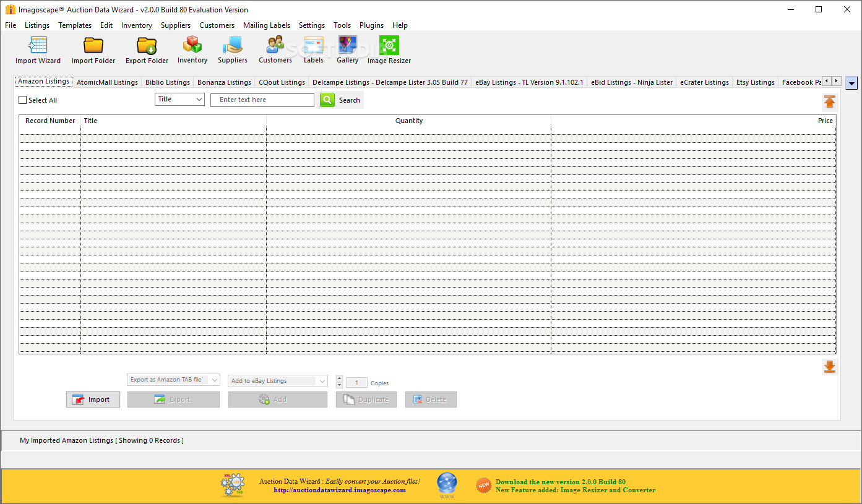The height and width of the screenshot is (504, 862).
Task: Click the Export button
Action: click(173, 399)
